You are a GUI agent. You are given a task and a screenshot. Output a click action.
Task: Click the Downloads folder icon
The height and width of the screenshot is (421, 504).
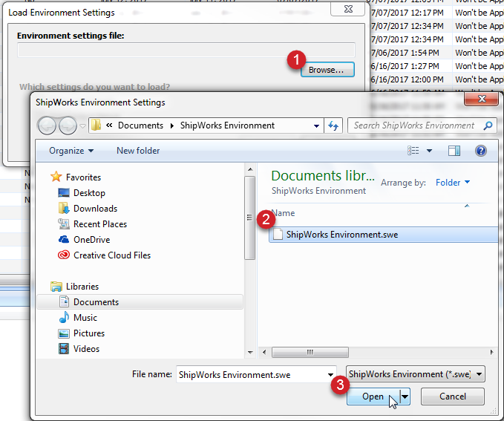(64, 208)
